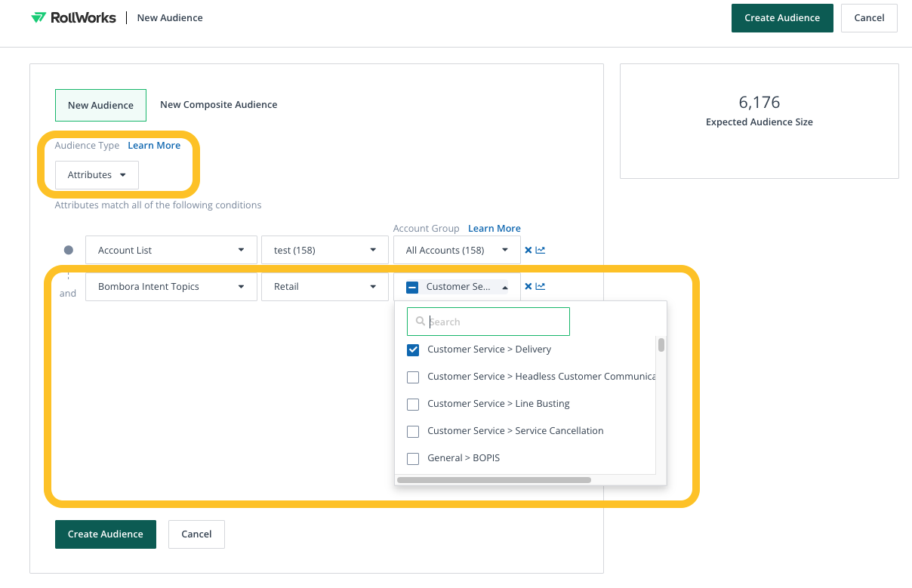Click the vertical scrollbar in topics list
Image resolution: width=912 pixels, height=588 pixels.
coord(661,345)
